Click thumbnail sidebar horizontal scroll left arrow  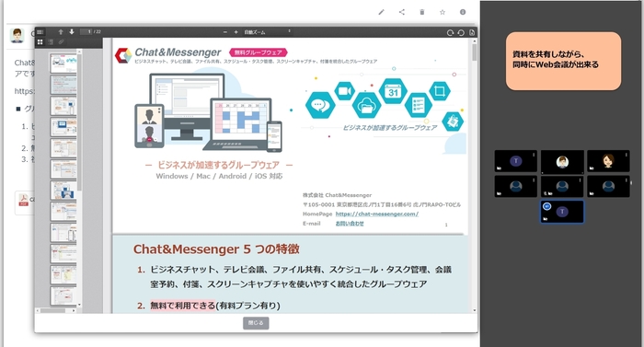tap(38, 310)
